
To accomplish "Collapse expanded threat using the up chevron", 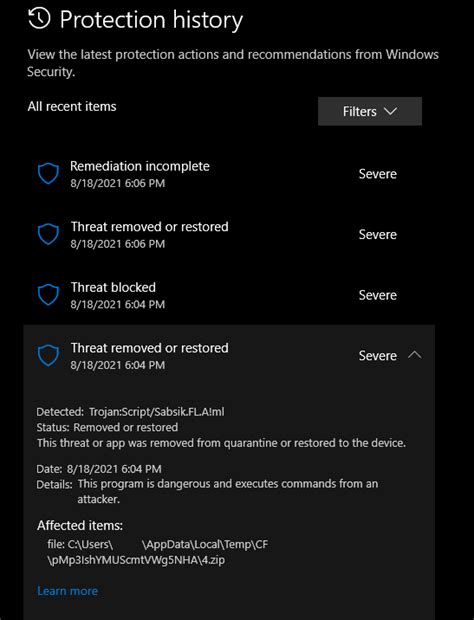I will coord(415,355).
